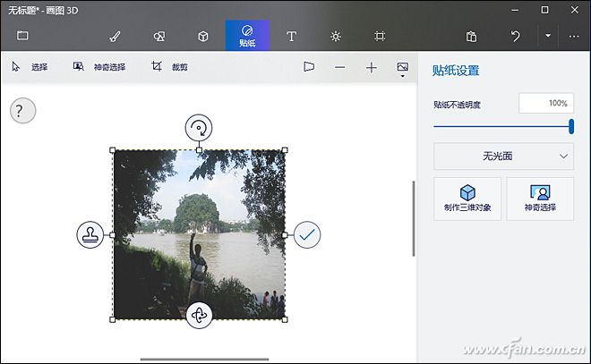Click the bottom-right resize handle

tap(285, 319)
